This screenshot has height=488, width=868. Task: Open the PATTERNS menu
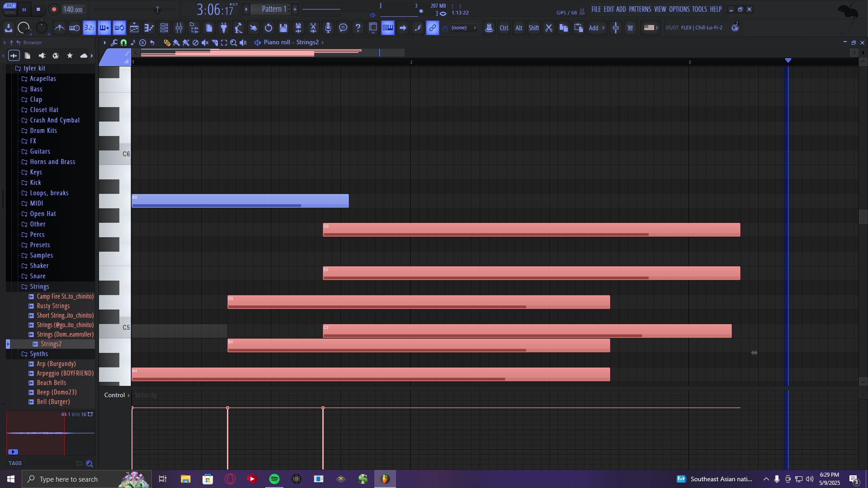(x=640, y=9)
